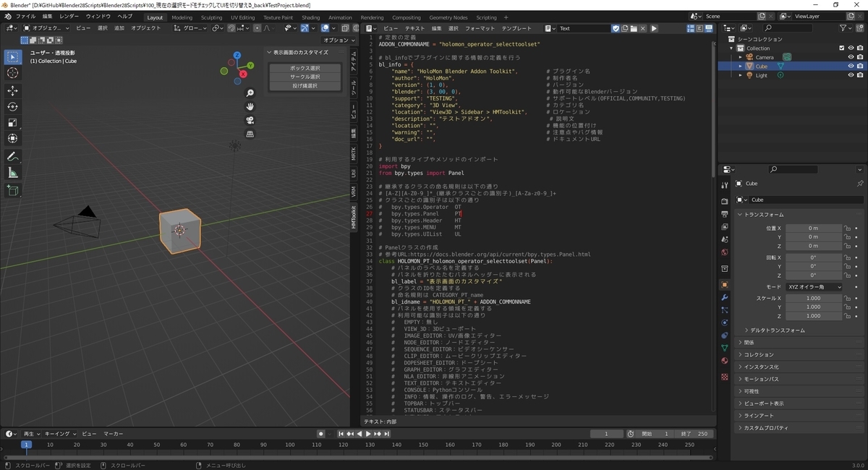Select the Transform tool

(13, 138)
